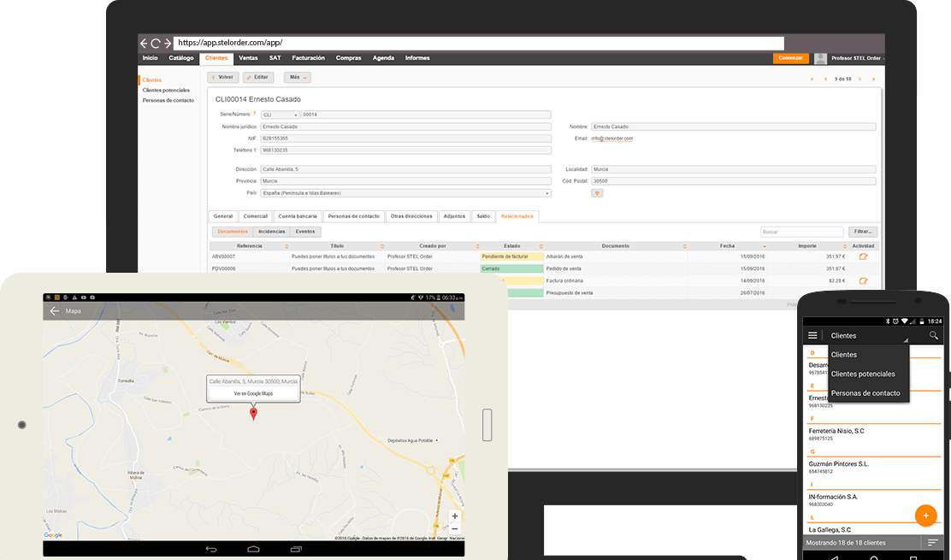Sort the table by Título column
The height and width of the screenshot is (560, 951).
coord(382,247)
